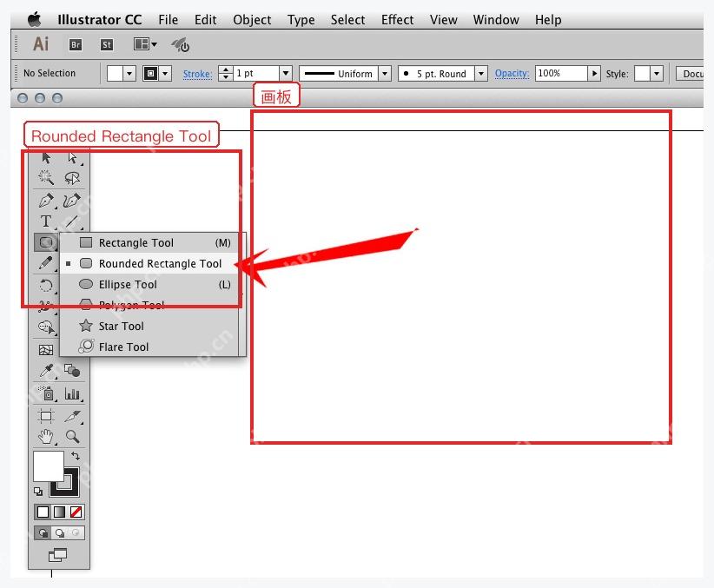The width and height of the screenshot is (714, 588).
Task: Reset to default fill and stroke
Action: [x=38, y=492]
